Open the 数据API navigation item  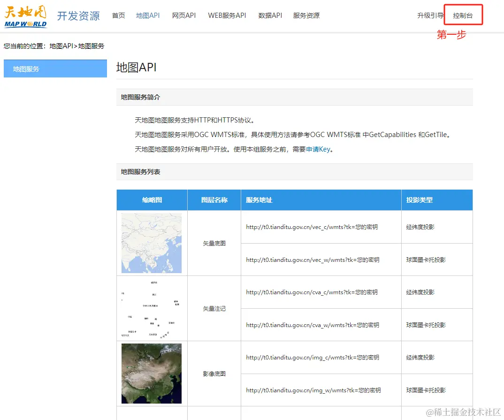[270, 15]
